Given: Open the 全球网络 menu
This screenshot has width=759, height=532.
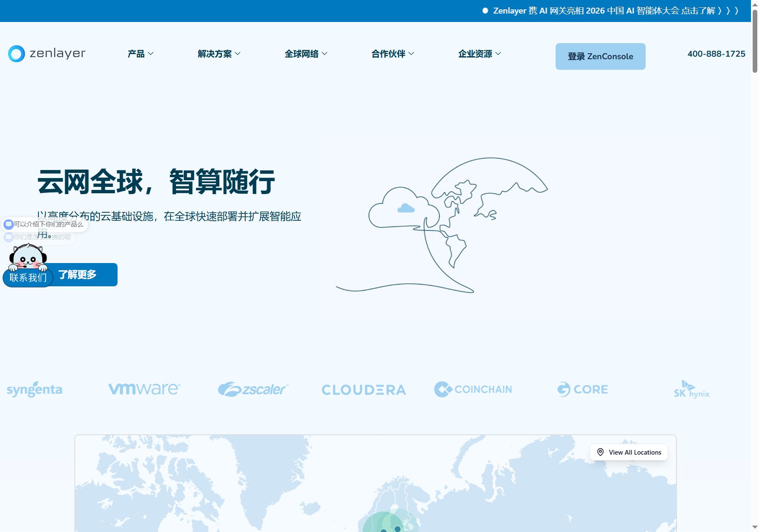Looking at the screenshot, I should click(306, 54).
